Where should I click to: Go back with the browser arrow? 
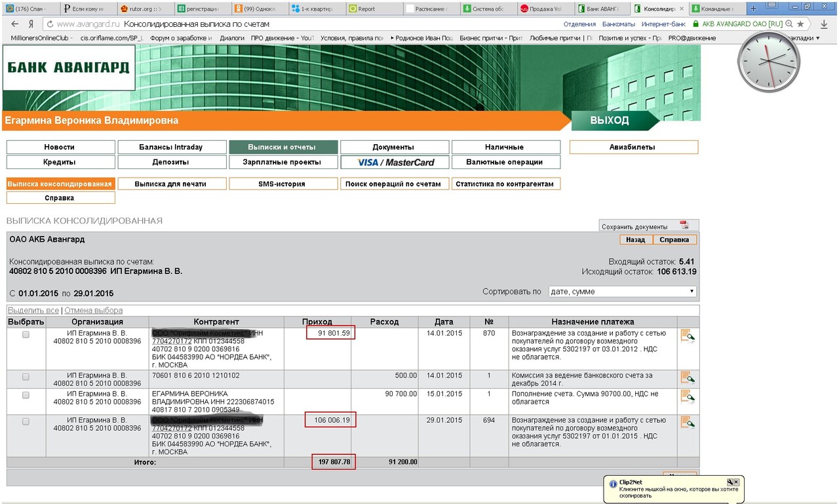15,24
